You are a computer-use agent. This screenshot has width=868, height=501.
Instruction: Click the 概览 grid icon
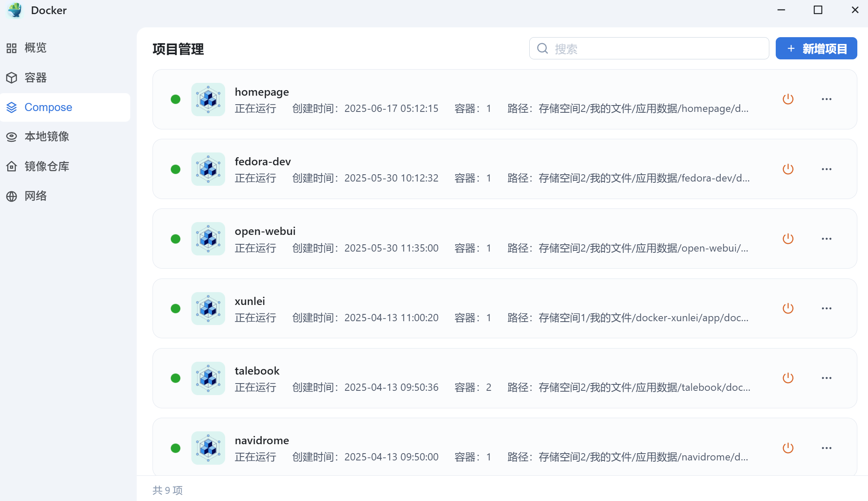click(x=12, y=48)
